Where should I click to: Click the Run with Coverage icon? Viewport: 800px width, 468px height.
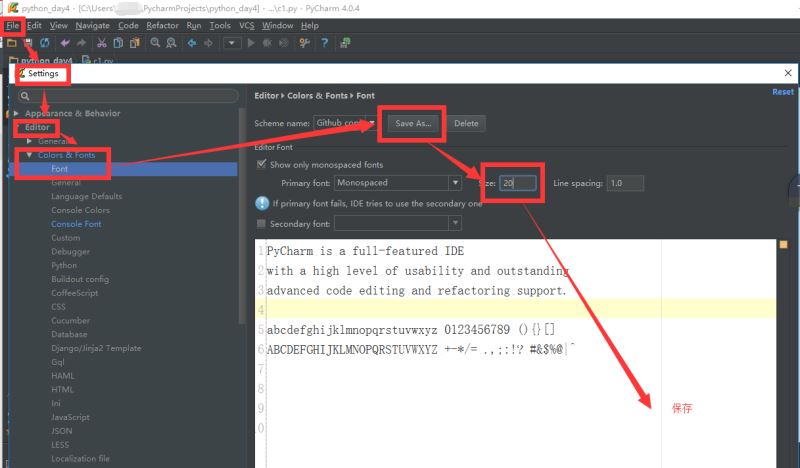tap(283, 43)
